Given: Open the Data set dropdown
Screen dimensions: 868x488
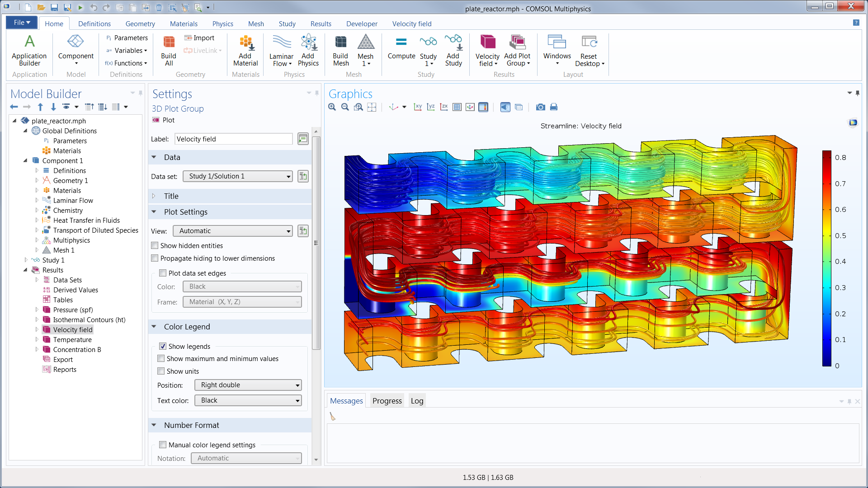Looking at the screenshot, I should [x=288, y=176].
